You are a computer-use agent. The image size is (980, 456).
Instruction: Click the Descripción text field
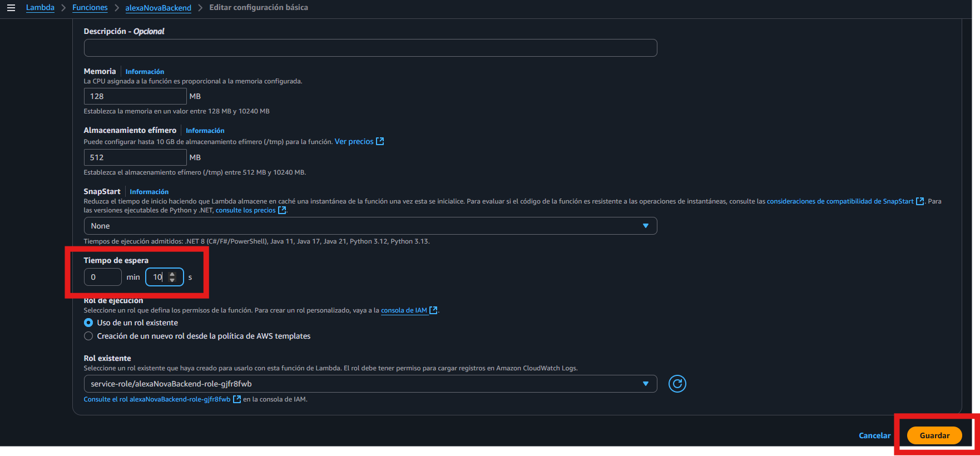click(x=370, y=48)
